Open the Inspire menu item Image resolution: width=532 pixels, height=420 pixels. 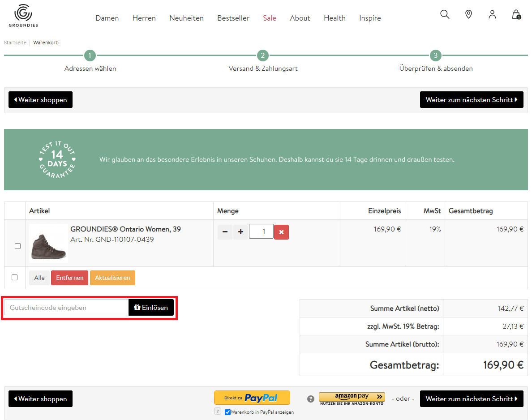click(370, 18)
